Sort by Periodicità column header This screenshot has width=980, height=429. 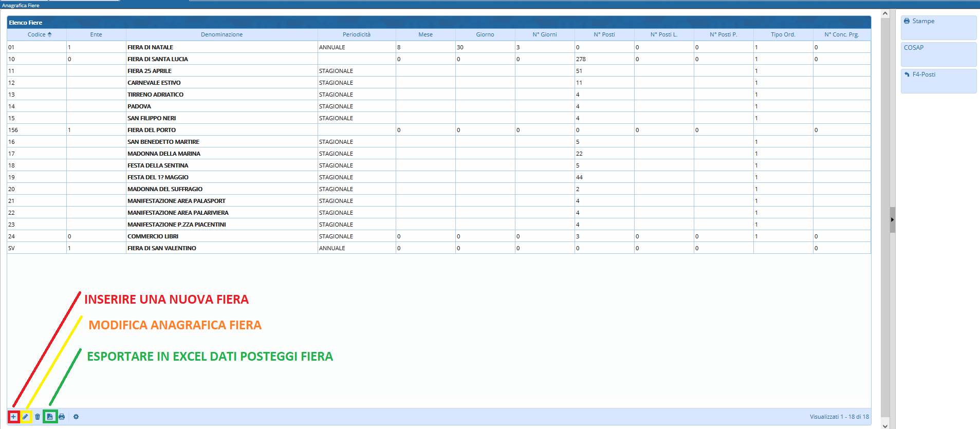[x=356, y=34]
